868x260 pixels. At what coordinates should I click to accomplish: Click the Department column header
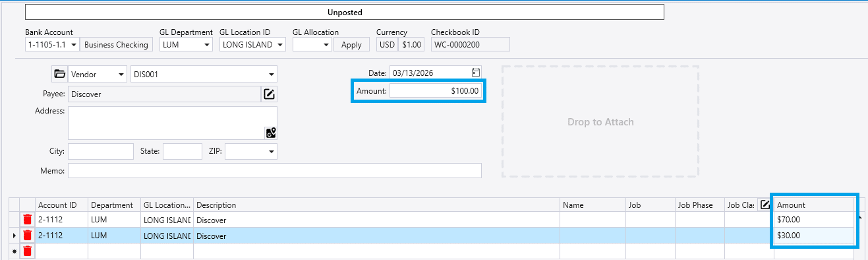(x=114, y=205)
